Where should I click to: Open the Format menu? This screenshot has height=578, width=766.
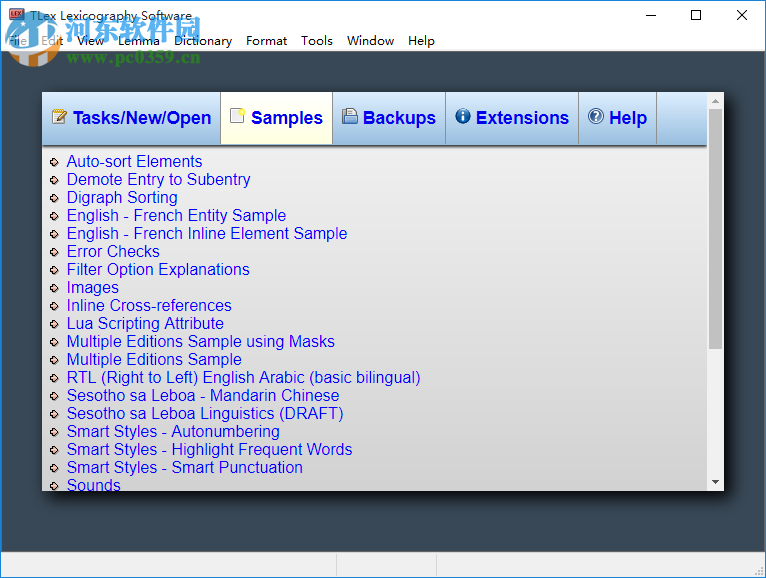click(x=266, y=41)
